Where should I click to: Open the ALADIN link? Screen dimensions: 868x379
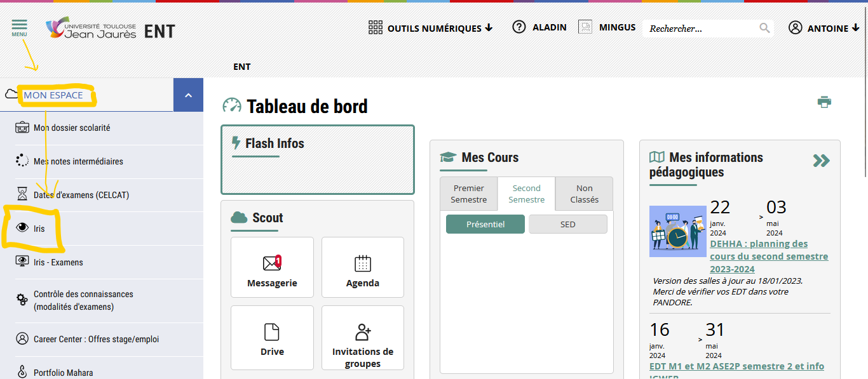pyautogui.click(x=549, y=27)
